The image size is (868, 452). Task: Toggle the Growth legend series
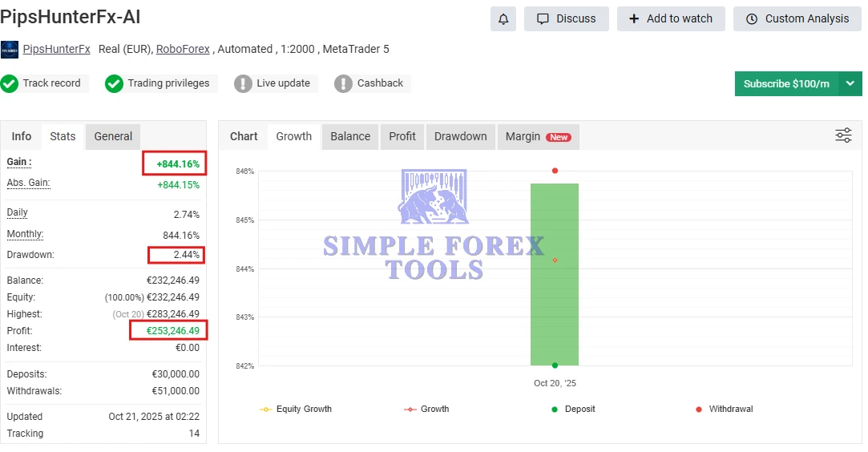pos(427,409)
